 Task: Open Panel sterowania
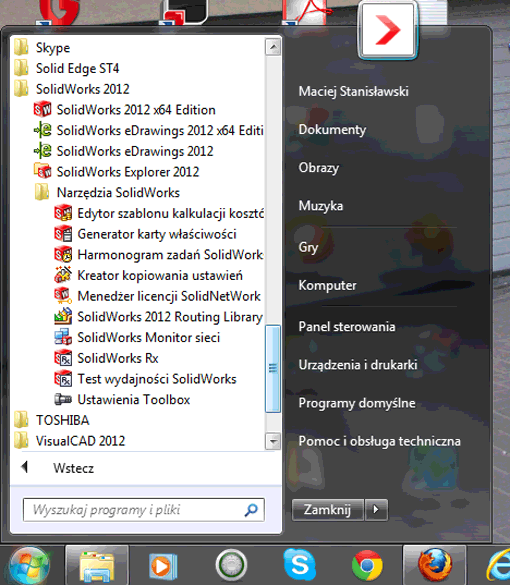click(347, 326)
